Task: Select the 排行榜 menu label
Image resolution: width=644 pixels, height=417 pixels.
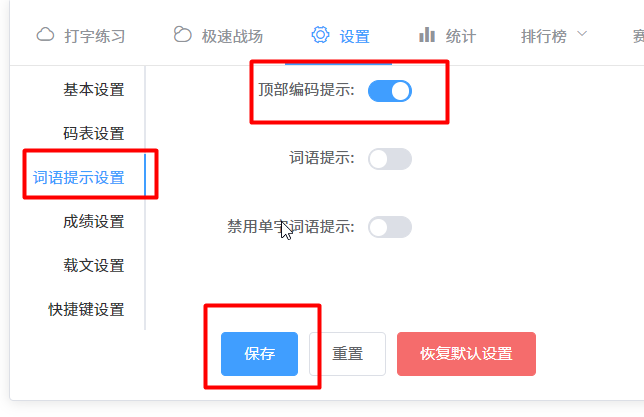Action: tap(544, 37)
